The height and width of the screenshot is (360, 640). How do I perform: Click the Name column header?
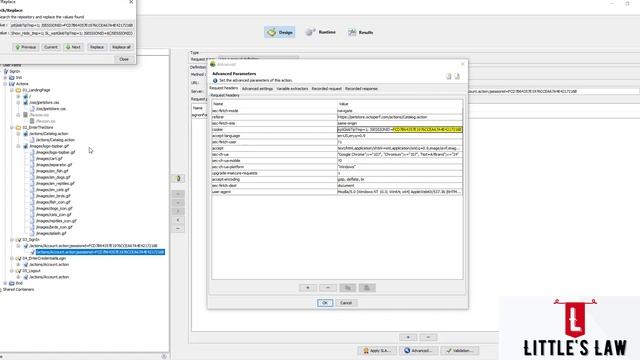tap(274, 104)
